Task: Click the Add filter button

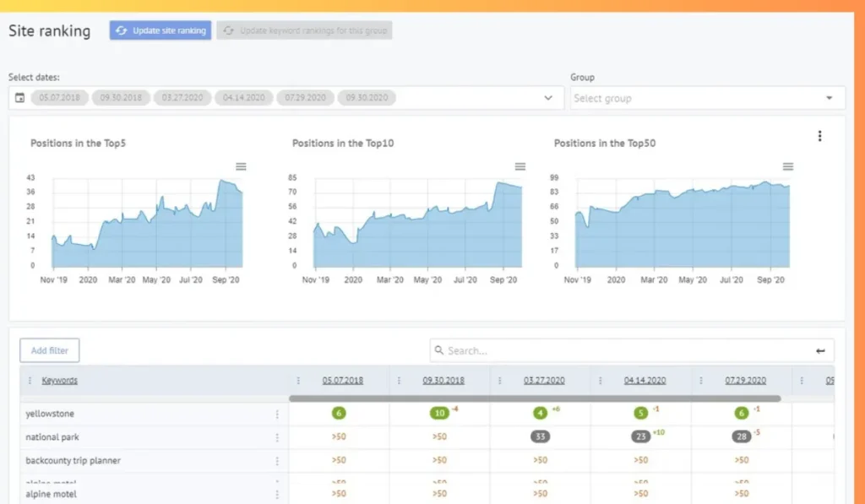Action: tap(50, 350)
